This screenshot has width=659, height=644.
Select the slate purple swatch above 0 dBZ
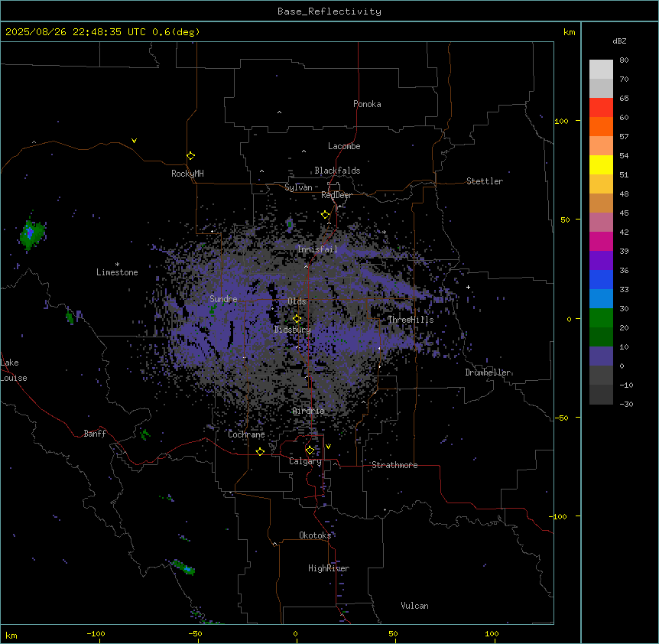pos(601,356)
